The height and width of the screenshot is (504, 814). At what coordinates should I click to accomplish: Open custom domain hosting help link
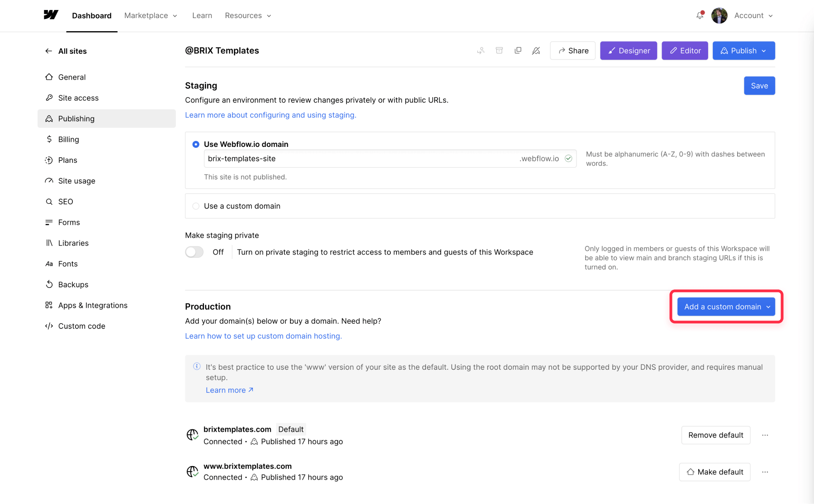click(263, 336)
